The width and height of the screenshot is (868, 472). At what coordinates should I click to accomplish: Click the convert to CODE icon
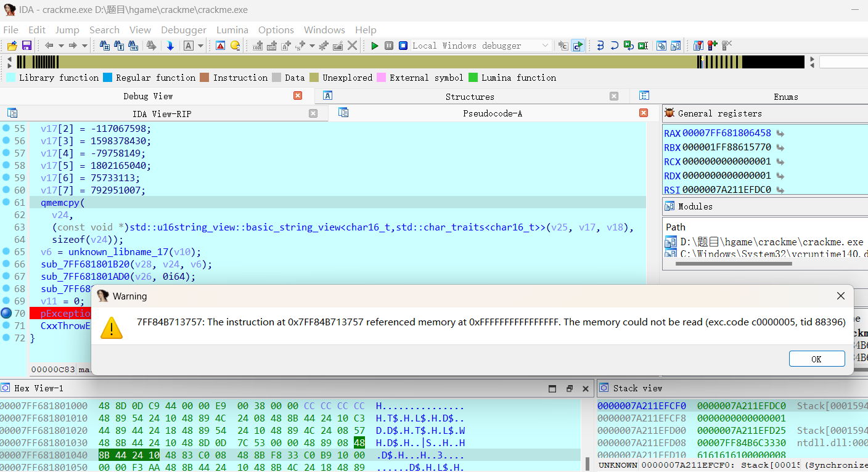point(258,46)
